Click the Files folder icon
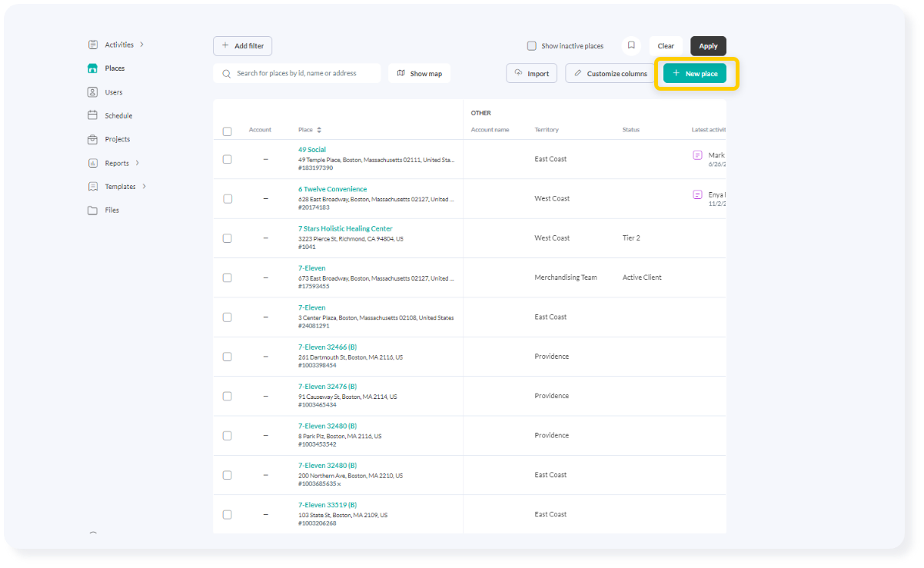This screenshot has width=924, height=568. (93, 211)
